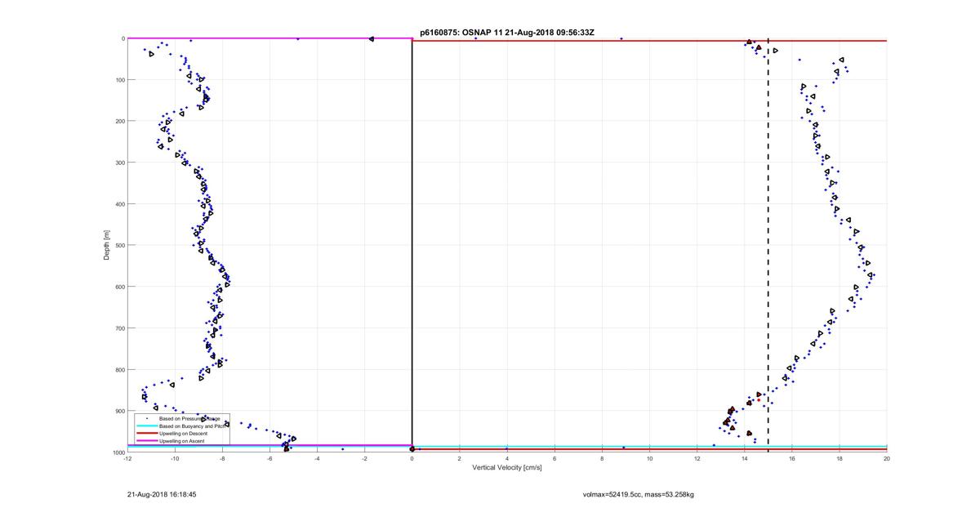Viewport: 980px width, 508px height.
Task: Click the x-axis tick label '-2'
Action: (364, 459)
